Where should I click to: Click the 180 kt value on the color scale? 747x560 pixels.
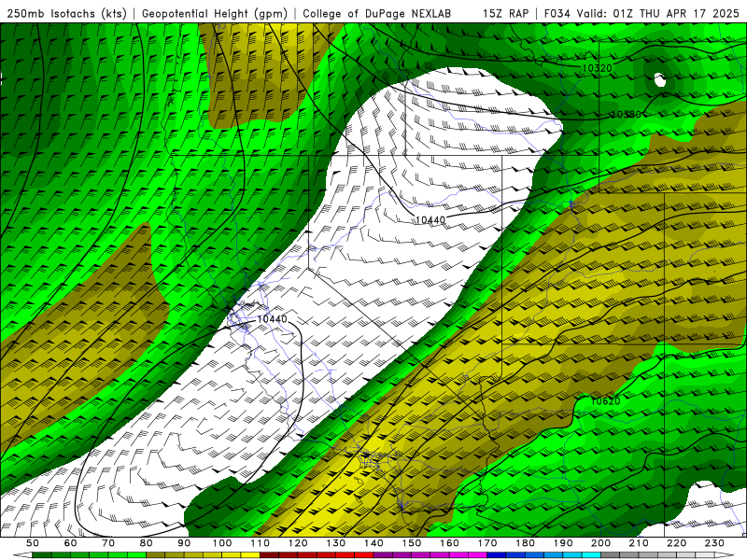tap(526, 543)
